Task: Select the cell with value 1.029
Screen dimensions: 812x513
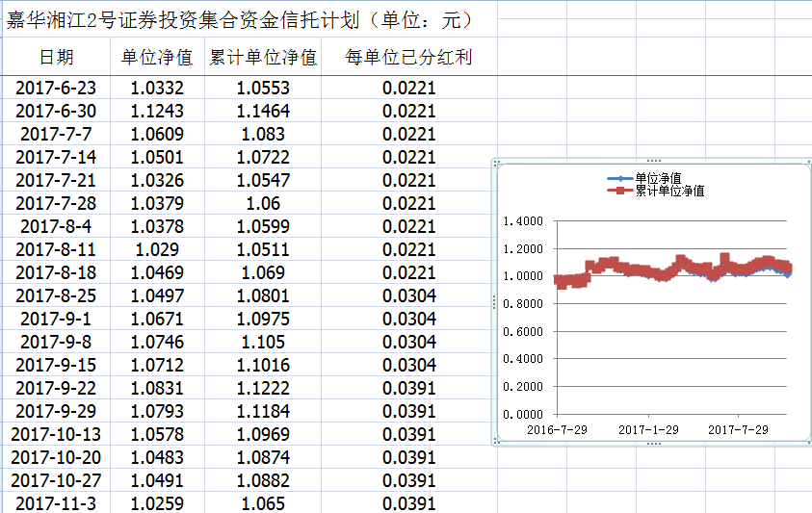Action: point(157,250)
